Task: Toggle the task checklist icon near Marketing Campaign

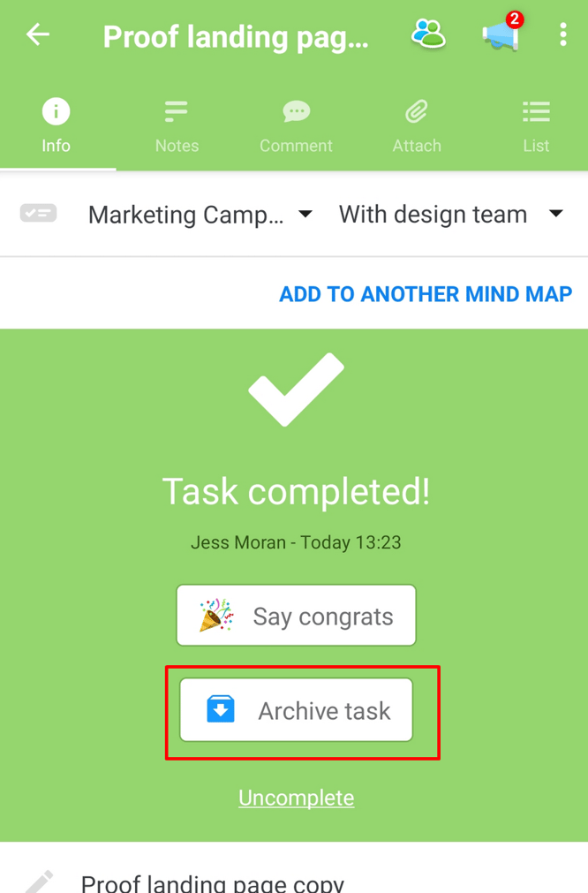Action: (38, 214)
